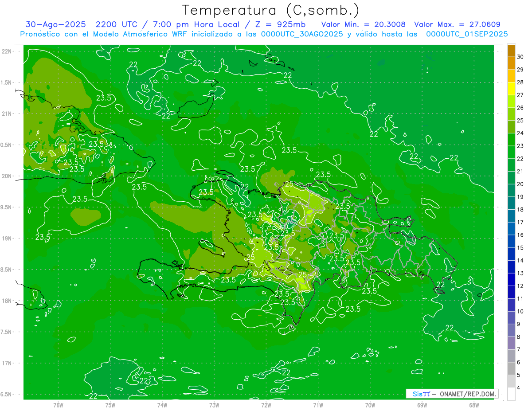Image resolution: width=532 pixels, height=411 pixels.
Task: Click the '18N' latitude axis label
Action: pos(7,301)
